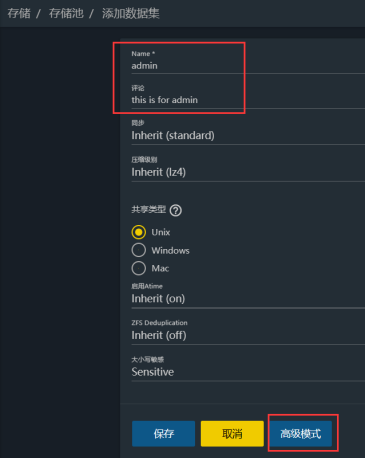Screen dimensions: 365x458
Task: Go to 存储 in the breadcrumb
Action: (x=19, y=13)
